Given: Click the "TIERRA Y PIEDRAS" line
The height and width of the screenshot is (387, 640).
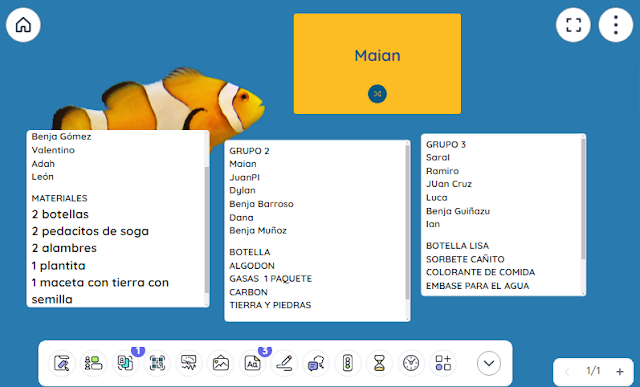Looking at the screenshot, I should 270,305.
